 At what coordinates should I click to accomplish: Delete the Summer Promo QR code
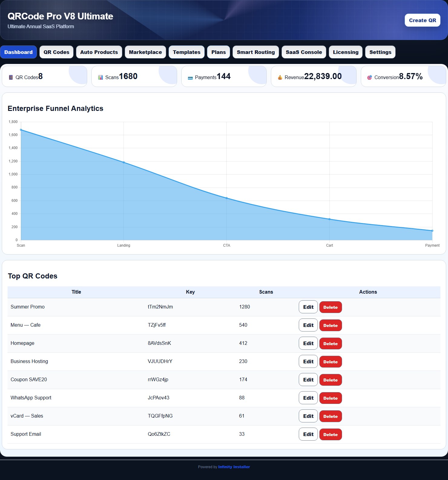click(331, 307)
